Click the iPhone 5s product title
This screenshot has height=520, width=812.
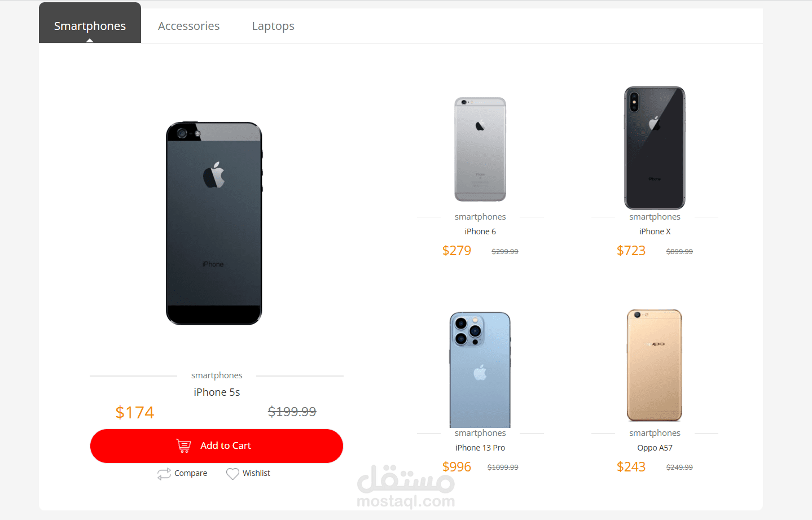pyautogui.click(x=217, y=392)
